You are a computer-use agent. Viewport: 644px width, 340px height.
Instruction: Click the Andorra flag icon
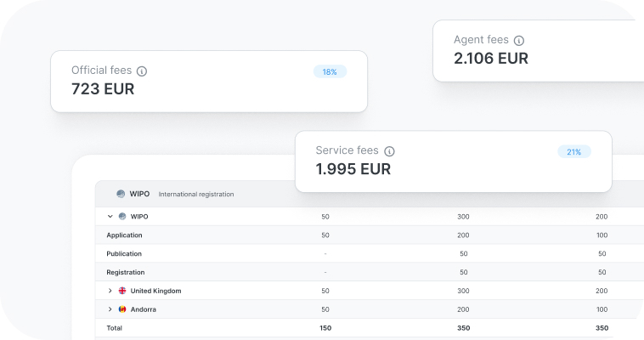[122, 309]
